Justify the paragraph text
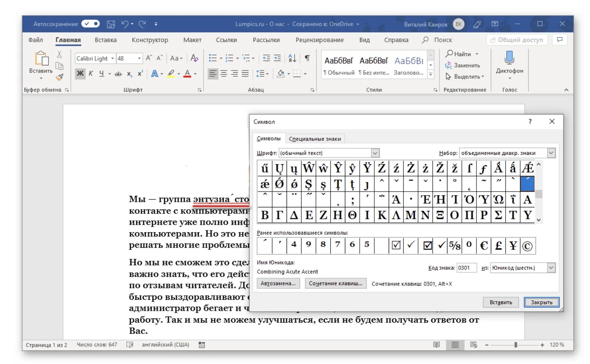Image resolution: width=590 pixels, height=364 pixels. click(245, 74)
